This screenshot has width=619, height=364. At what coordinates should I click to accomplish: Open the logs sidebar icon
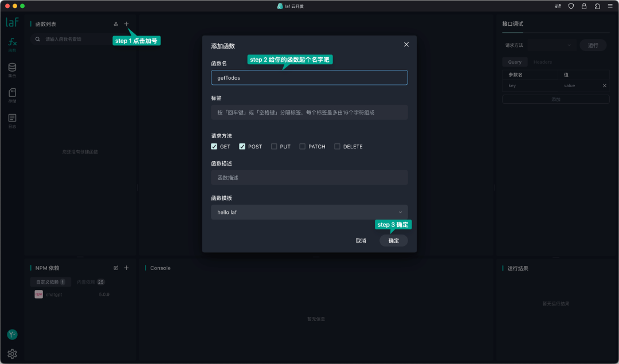[x=12, y=120]
